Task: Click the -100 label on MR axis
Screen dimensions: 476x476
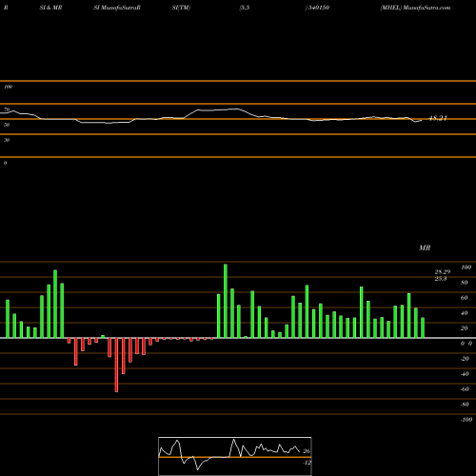Action: (x=466, y=420)
